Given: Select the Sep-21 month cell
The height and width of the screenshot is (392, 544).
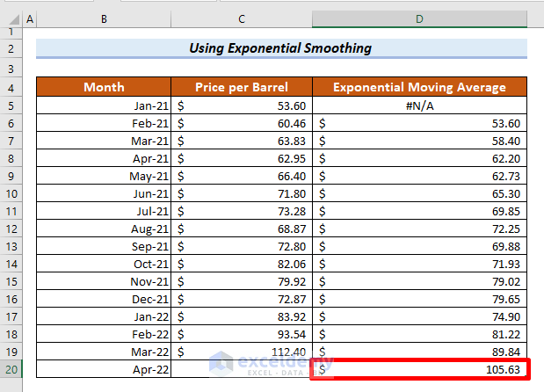Looking at the screenshot, I should 104,246.
